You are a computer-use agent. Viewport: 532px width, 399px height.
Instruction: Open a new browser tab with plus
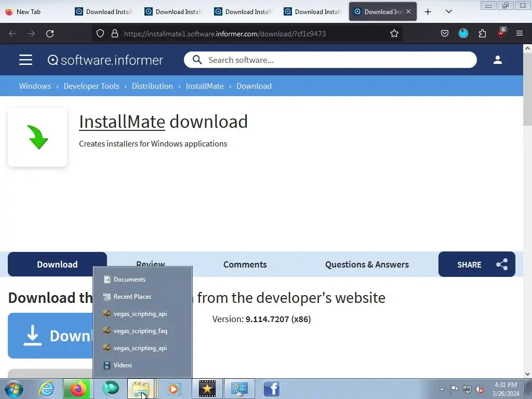(428, 12)
